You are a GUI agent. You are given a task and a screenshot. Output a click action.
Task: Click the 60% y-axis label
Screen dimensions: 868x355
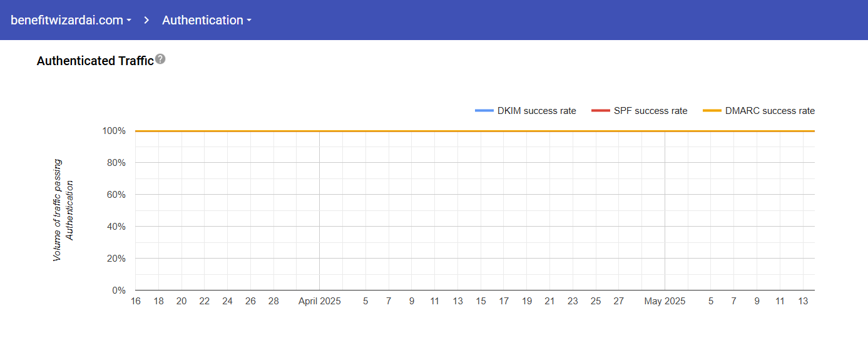116,195
